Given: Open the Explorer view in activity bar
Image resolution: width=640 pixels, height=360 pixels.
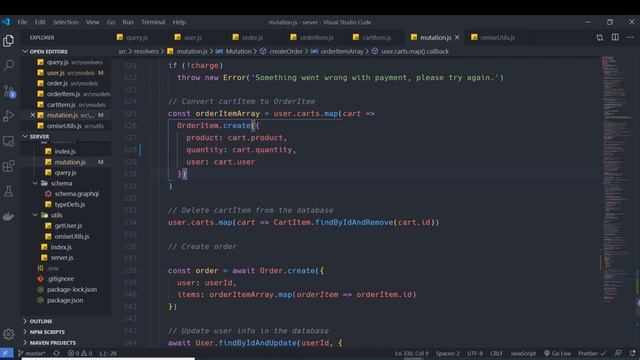Looking at the screenshot, I should click(9, 41).
